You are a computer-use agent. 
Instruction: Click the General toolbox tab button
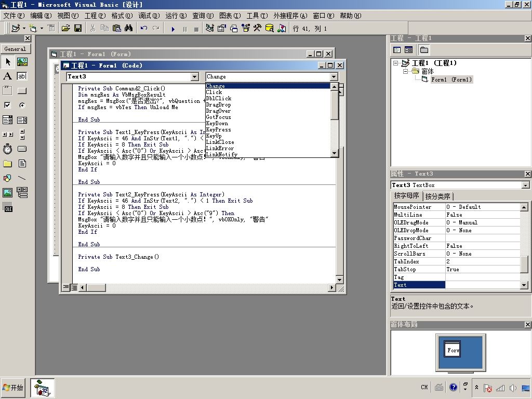pos(15,49)
